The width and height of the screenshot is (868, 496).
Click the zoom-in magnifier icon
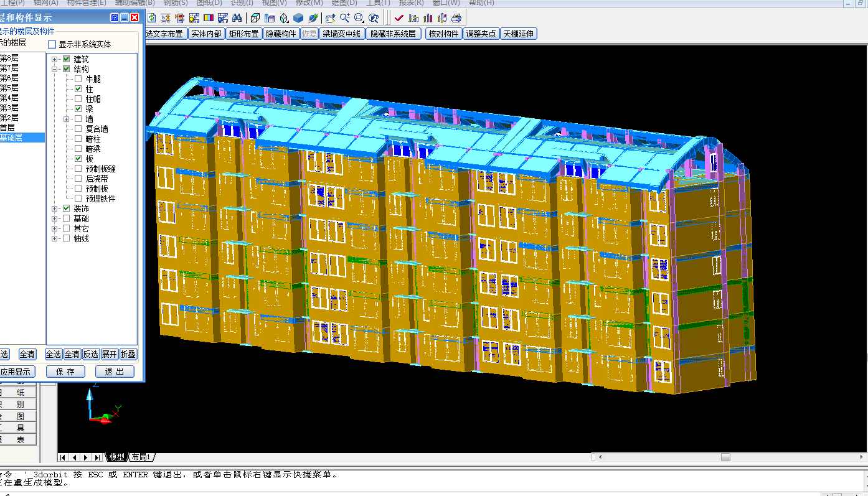coord(344,18)
